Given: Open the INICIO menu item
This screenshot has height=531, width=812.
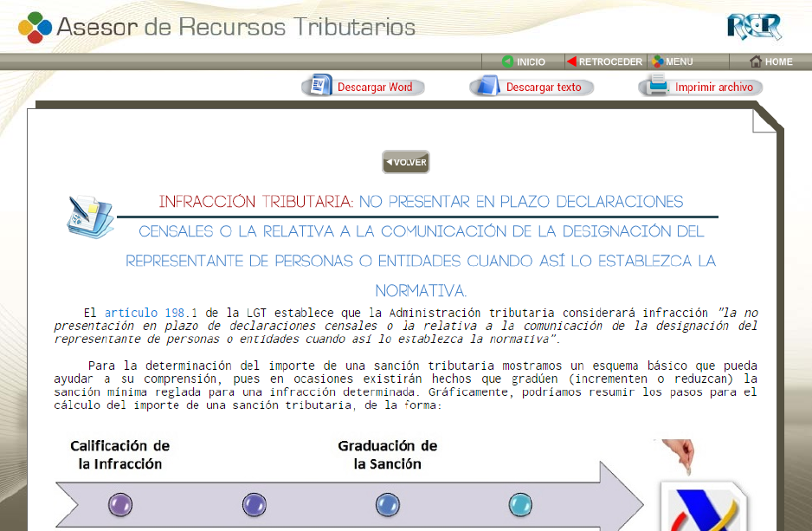Looking at the screenshot, I should (x=524, y=62).
